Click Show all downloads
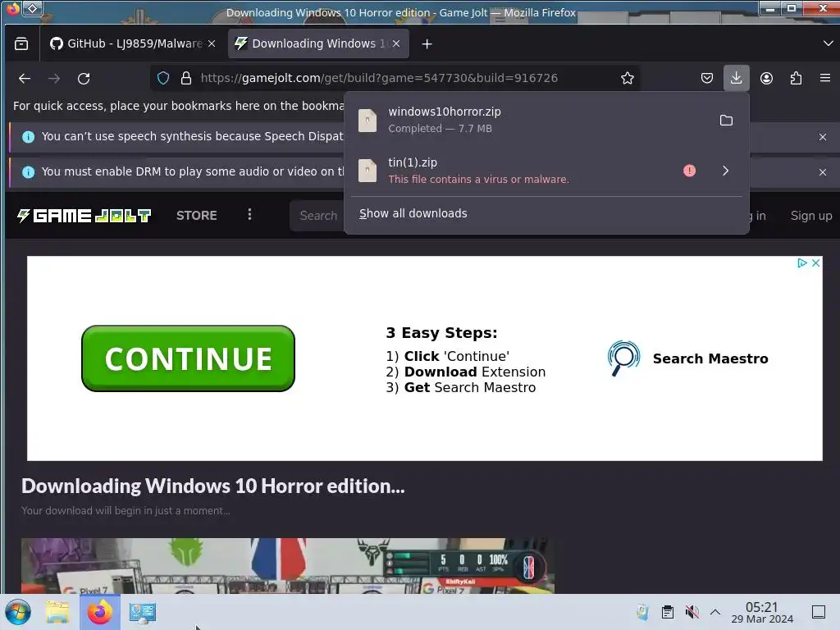The image size is (840, 630). 413,213
